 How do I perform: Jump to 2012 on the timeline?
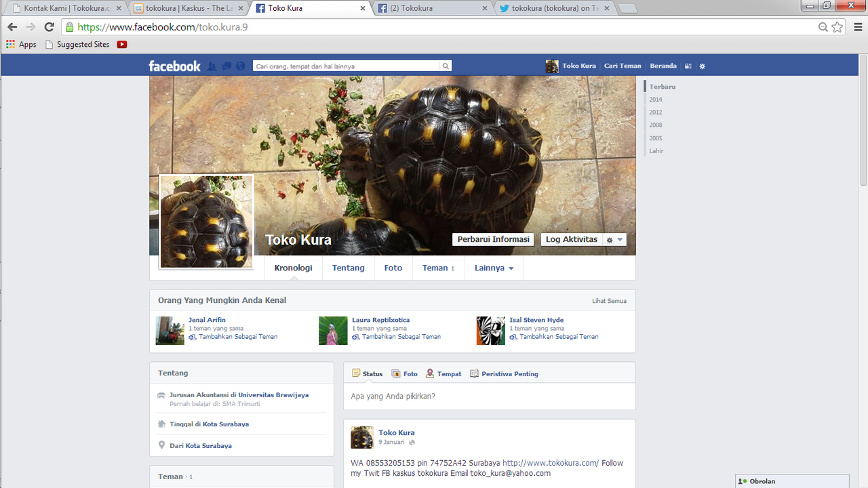coord(655,113)
